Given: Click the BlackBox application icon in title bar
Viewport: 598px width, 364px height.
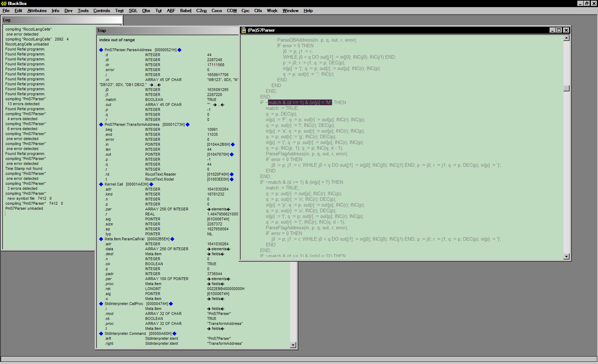Looking at the screenshot, I should click(4, 3).
